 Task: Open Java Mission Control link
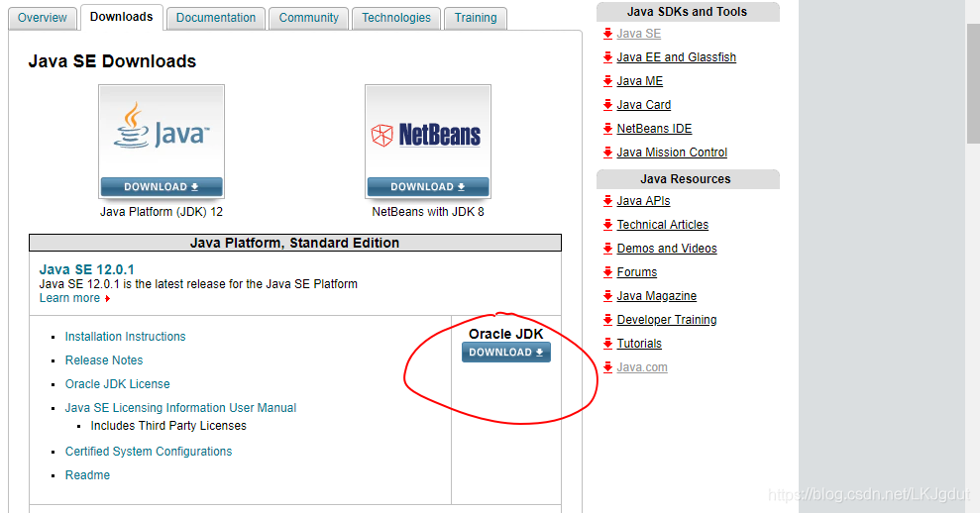pos(672,153)
